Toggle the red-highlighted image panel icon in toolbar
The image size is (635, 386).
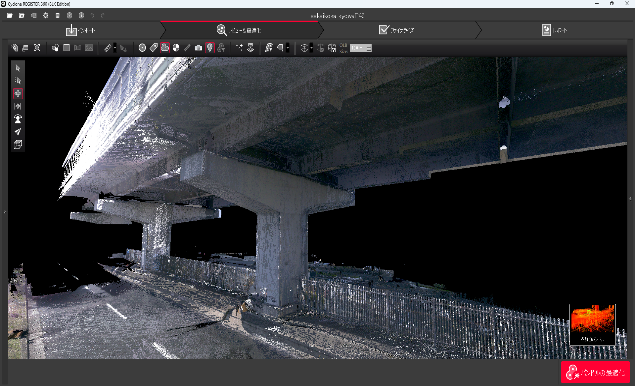165,47
